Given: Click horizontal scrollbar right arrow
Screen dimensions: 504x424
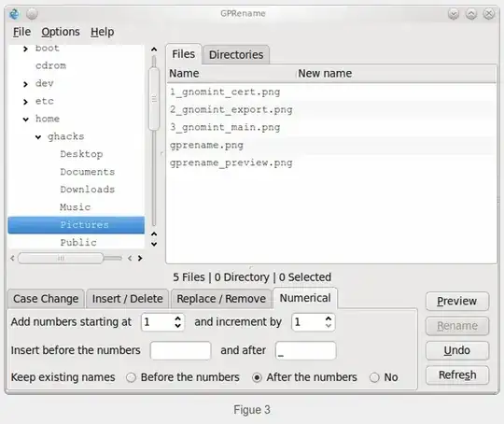Looking at the screenshot, I should tap(140, 258).
